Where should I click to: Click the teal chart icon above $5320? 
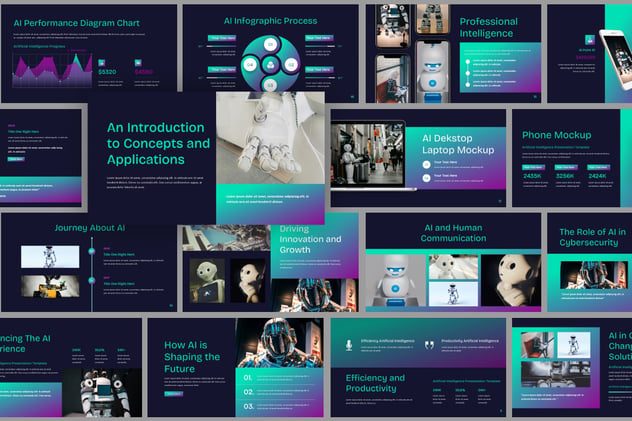coord(102,63)
